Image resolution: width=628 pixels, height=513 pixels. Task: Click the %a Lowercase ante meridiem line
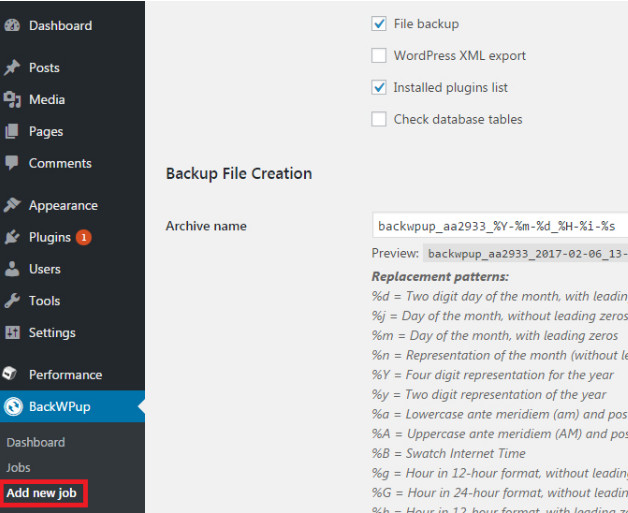click(500, 414)
